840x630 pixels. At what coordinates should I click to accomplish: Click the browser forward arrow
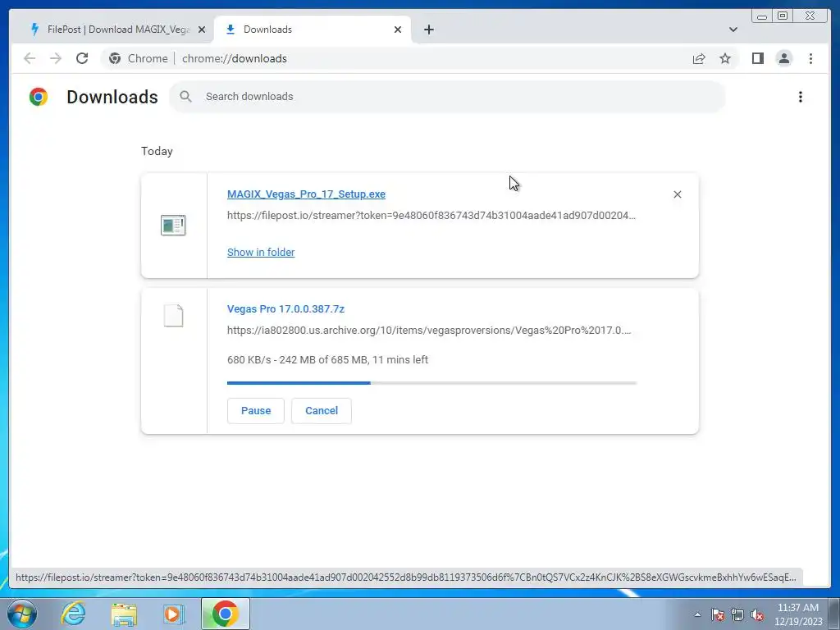[x=56, y=58]
